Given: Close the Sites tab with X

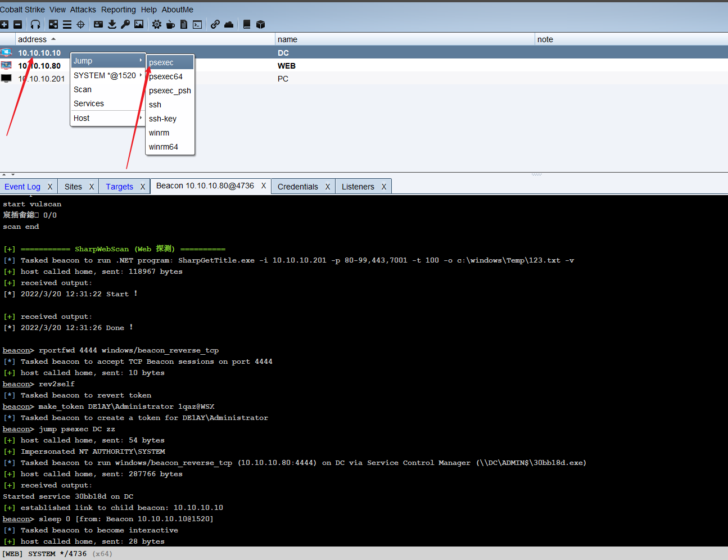Looking at the screenshot, I should [91, 187].
